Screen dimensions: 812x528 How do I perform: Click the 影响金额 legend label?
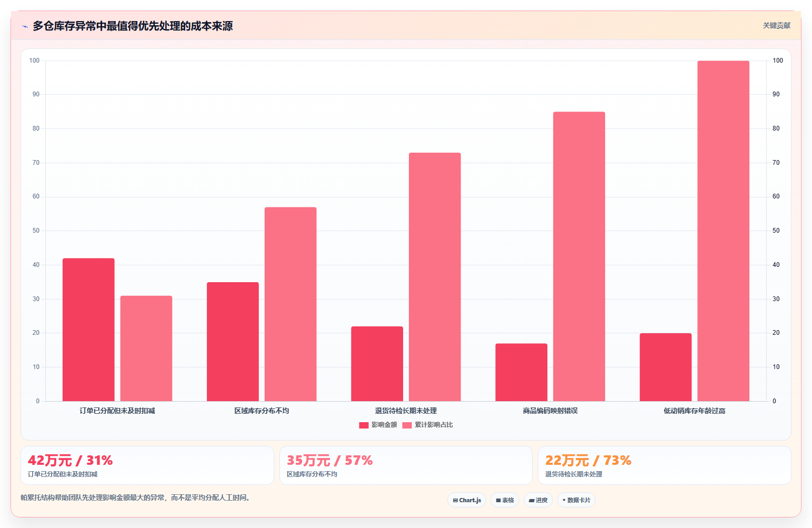[x=384, y=425]
